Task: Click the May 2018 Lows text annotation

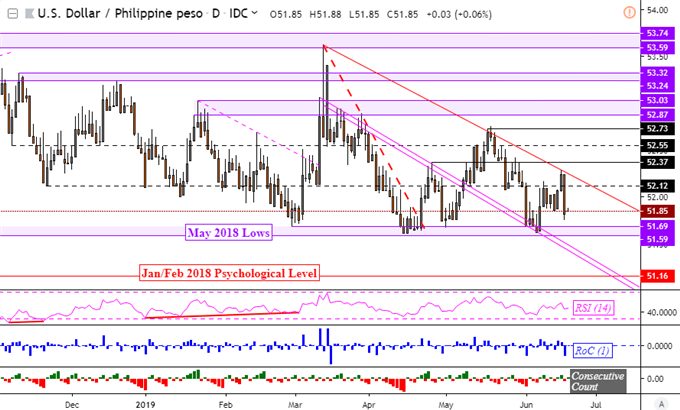Action: coord(229,233)
